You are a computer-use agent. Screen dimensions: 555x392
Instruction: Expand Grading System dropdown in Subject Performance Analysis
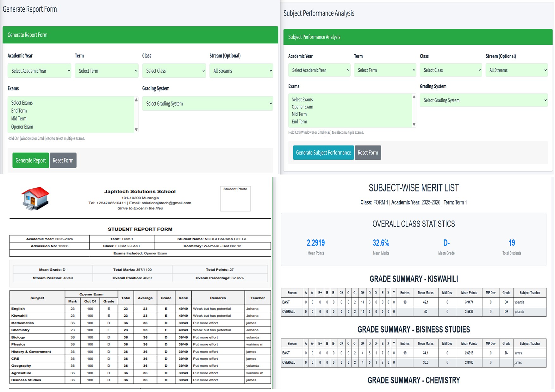pos(483,100)
